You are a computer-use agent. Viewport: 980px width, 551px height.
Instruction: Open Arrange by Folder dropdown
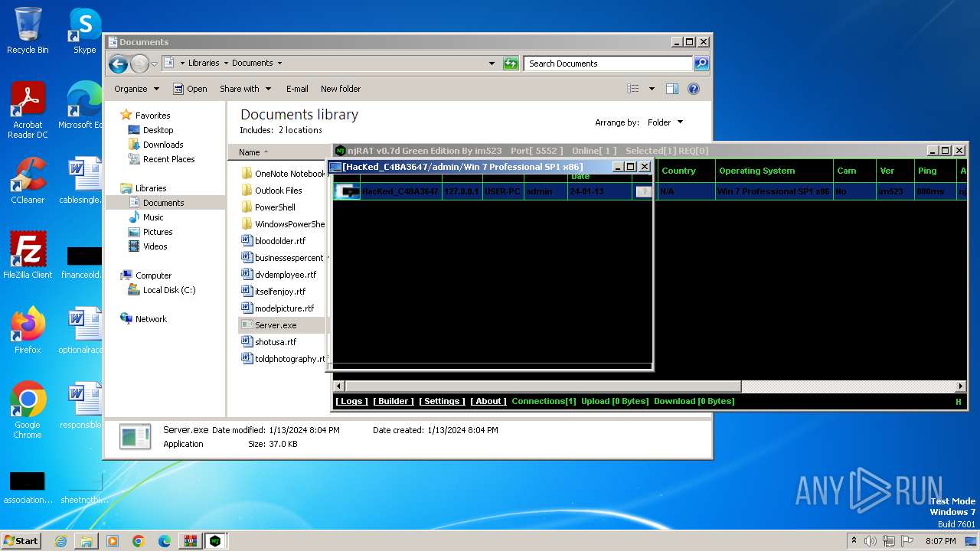(665, 122)
